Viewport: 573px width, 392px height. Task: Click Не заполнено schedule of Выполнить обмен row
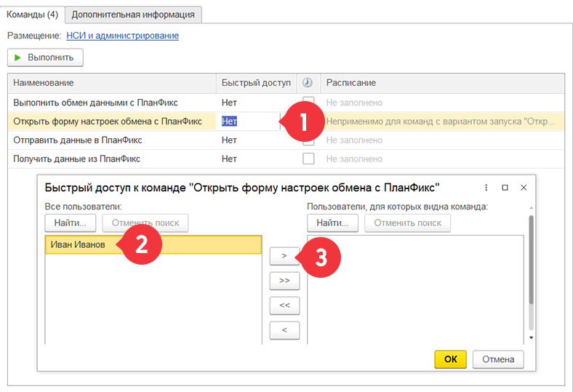(x=354, y=103)
